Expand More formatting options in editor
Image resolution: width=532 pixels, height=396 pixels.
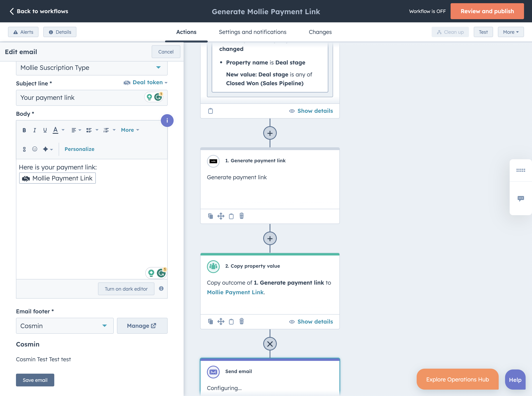(x=130, y=130)
